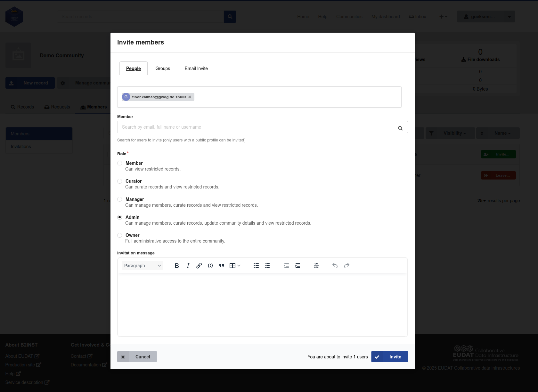
Task: Open the Members sidebar item
Action: pyautogui.click(x=39, y=134)
